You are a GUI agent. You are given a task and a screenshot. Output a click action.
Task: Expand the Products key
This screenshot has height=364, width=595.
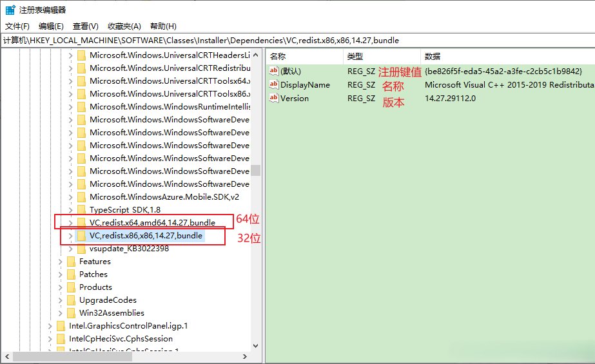click(x=61, y=287)
